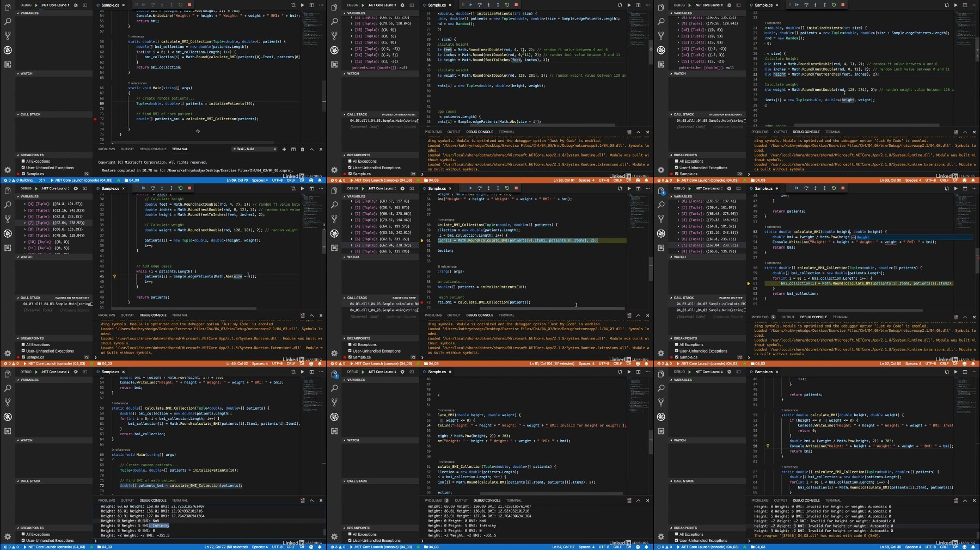
Task: Open .NET Core Launch dropdown in Ln 69 window
Action: click(x=55, y=5)
